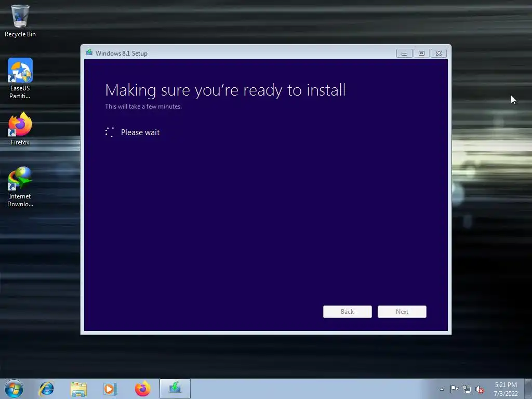532x399 pixels.
Task: Click the Show desktop strip at taskbar end
Action: pos(528,389)
